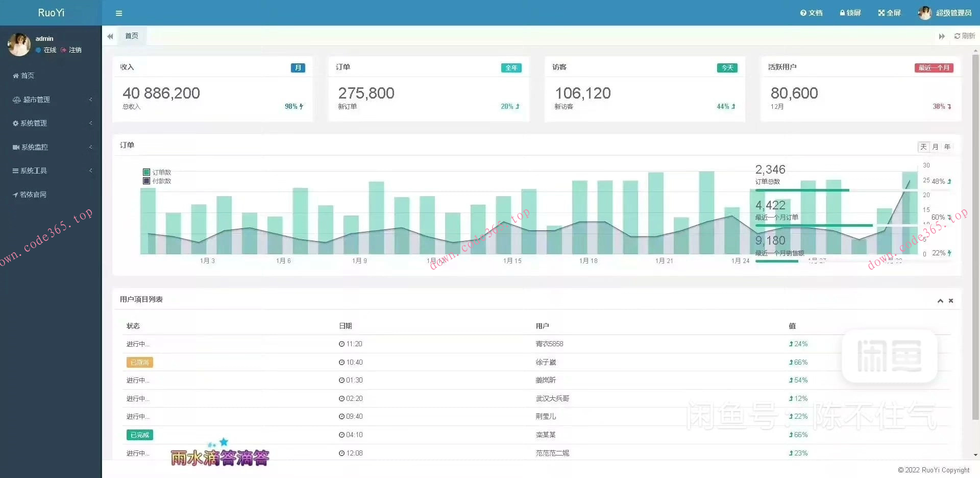
Task: Select the 首页 tab
Action: (132, 36)
